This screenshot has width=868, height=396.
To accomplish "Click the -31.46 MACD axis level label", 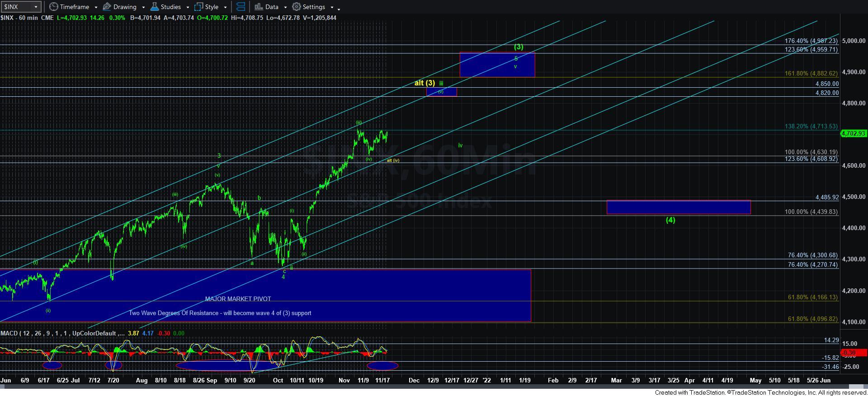I will point(830,367).
